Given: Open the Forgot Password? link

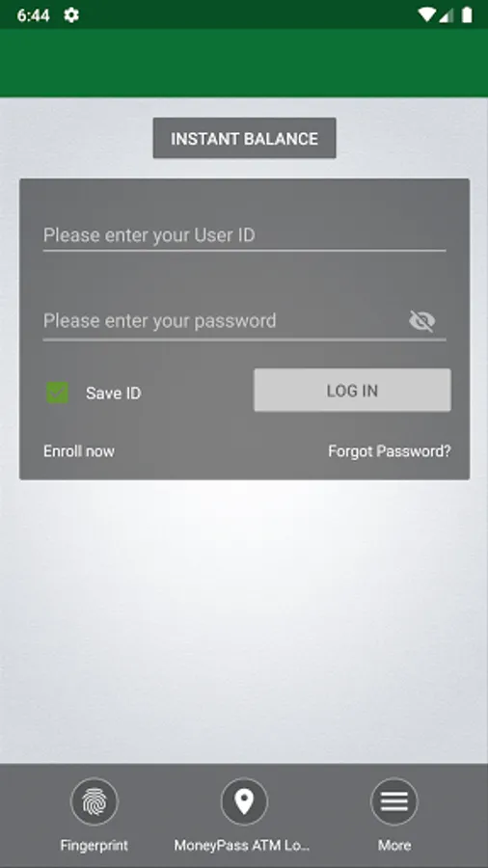Looking at the screenshot, I should pos(390,451).
